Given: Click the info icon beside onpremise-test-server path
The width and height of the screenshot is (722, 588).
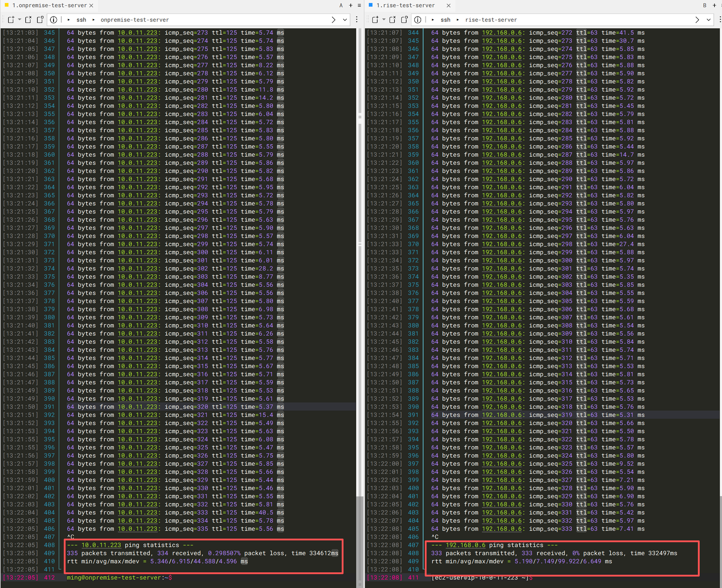Looking at the screenshot, I should [54, 20].
